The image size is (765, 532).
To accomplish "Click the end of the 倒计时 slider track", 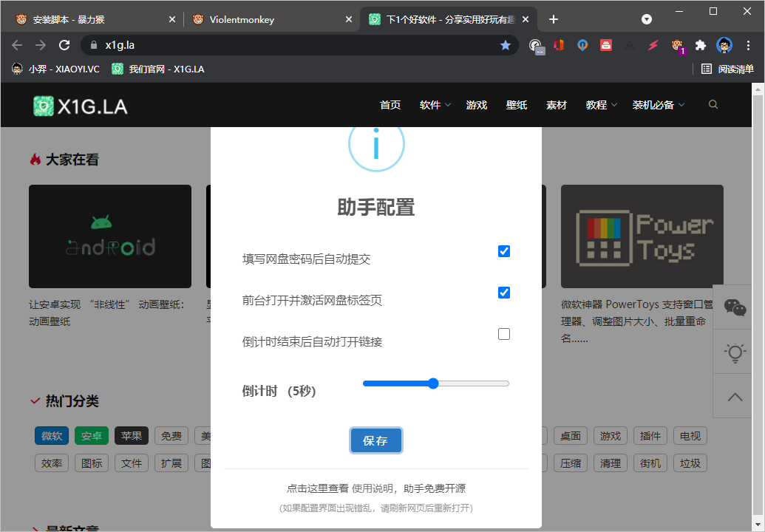I will [507, 383].
